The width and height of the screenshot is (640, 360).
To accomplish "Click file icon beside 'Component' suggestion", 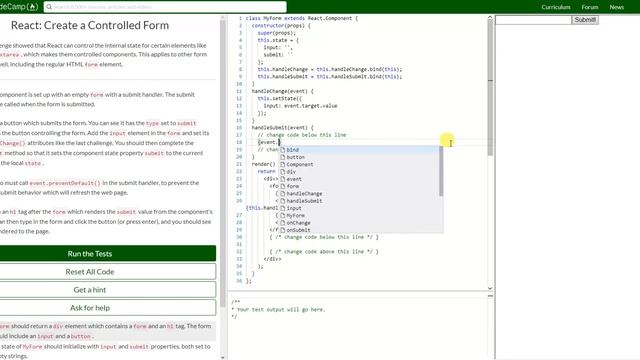I will tap(282, 164).
